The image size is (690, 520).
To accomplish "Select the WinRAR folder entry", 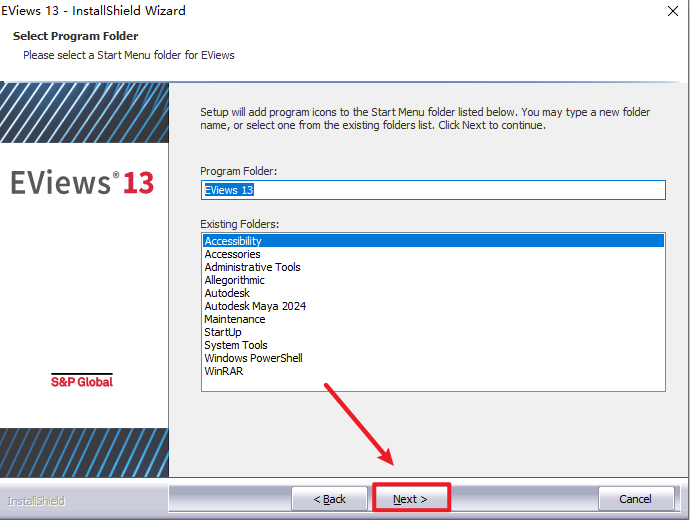I will (x=224, y=371).
